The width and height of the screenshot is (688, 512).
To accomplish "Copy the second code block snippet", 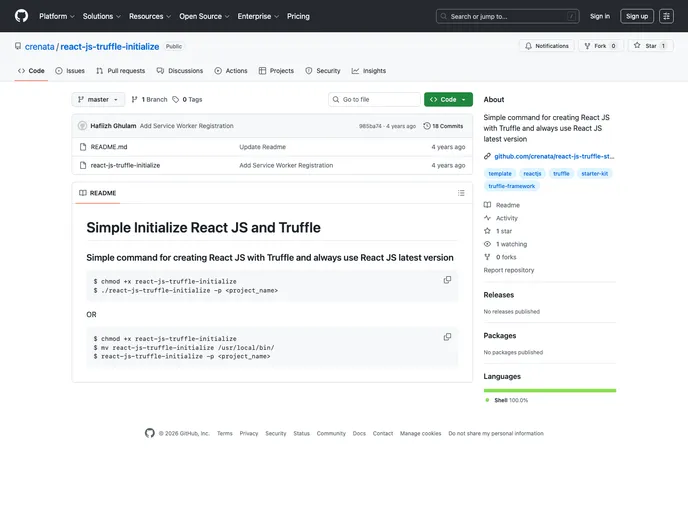I will [447, 337].
